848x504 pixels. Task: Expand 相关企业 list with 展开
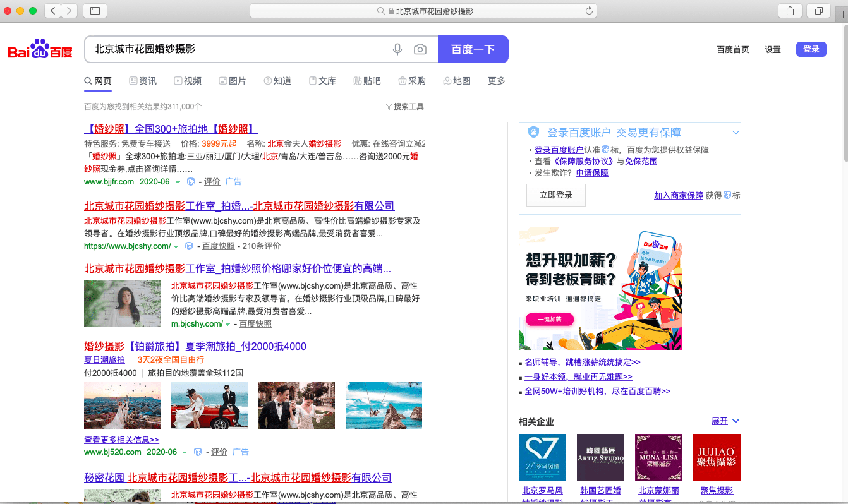tap(725, 421)
